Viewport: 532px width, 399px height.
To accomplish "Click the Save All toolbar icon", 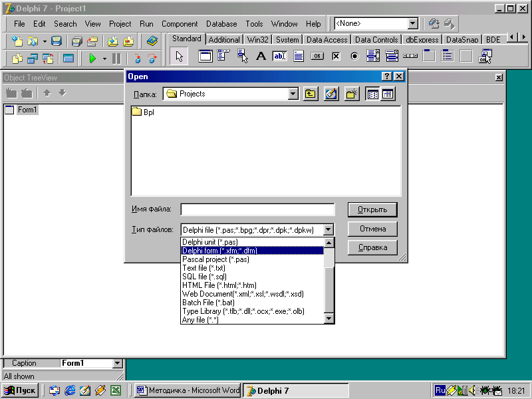I will point(77,41).
